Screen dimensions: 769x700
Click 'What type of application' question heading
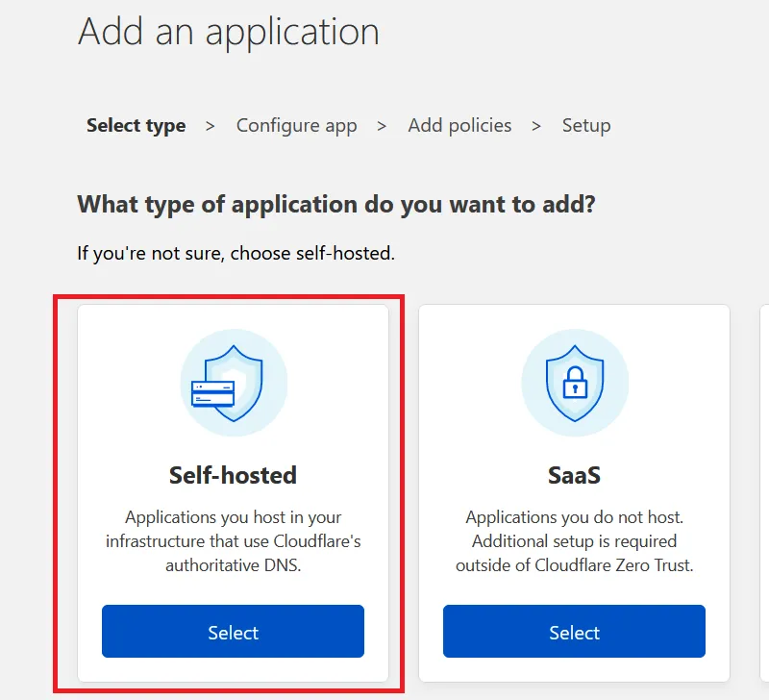click(336, 205)
